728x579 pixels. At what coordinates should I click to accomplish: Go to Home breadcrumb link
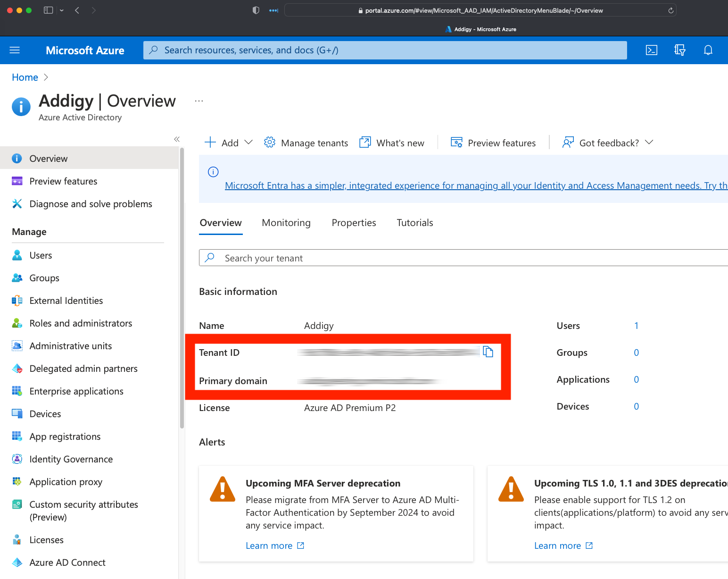(25, 77)
